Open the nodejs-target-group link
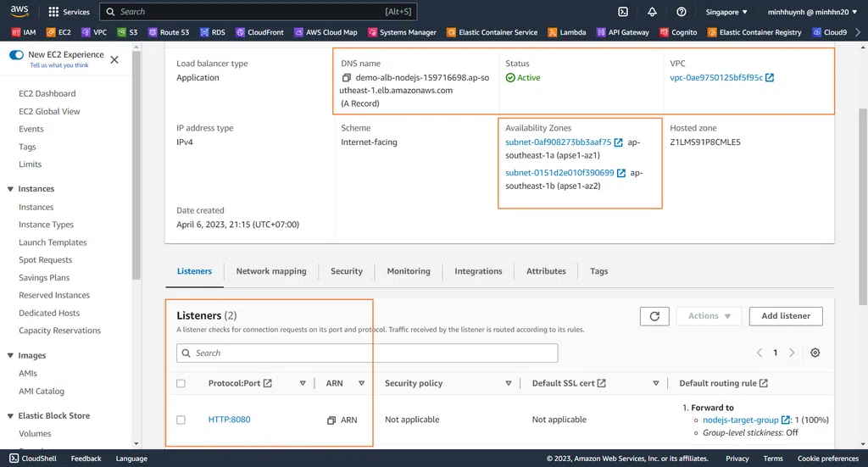This screenshot has height=467, width=868. [741, 420]
